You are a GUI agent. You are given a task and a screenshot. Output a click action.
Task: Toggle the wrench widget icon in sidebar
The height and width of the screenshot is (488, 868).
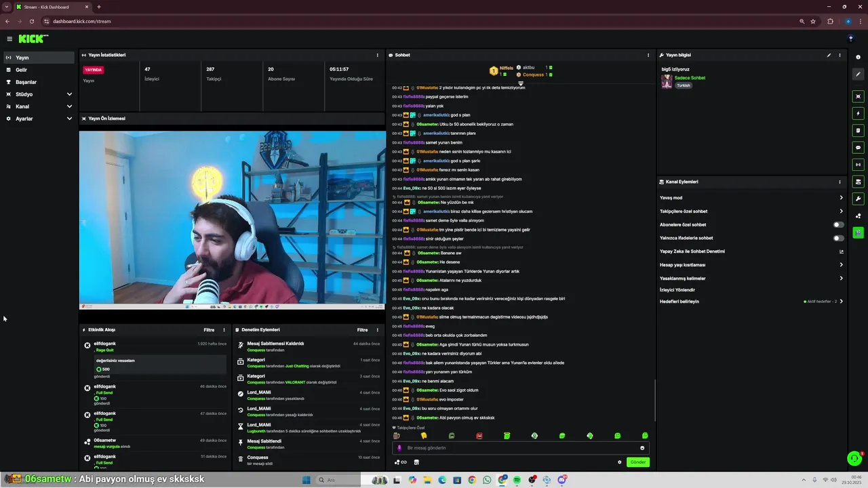(x=859, y=199)
